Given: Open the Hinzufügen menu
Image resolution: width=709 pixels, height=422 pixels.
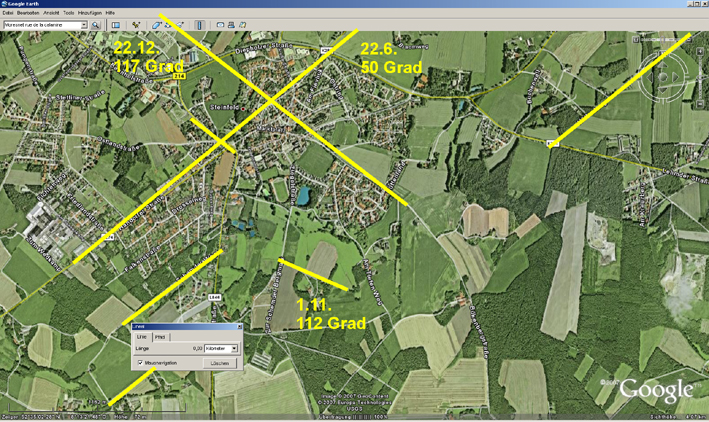Looking at the screenshot, I should 90,13.
